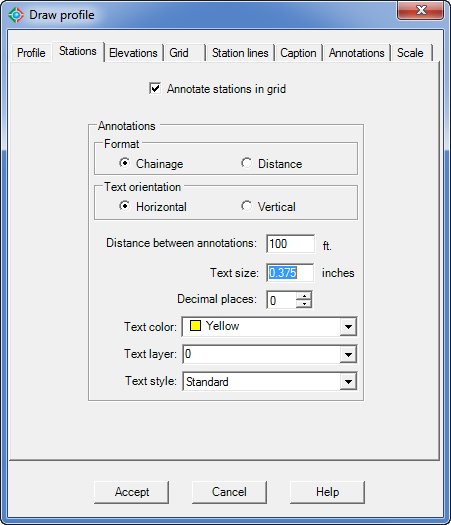Click the Help button
This screenshot has width=451, height=525.
[327, 492]
